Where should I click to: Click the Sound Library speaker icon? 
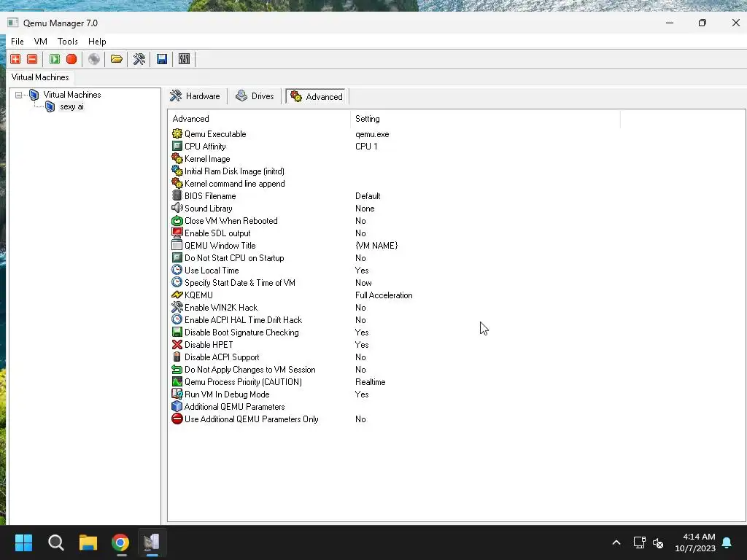click(x=177, y=208)
